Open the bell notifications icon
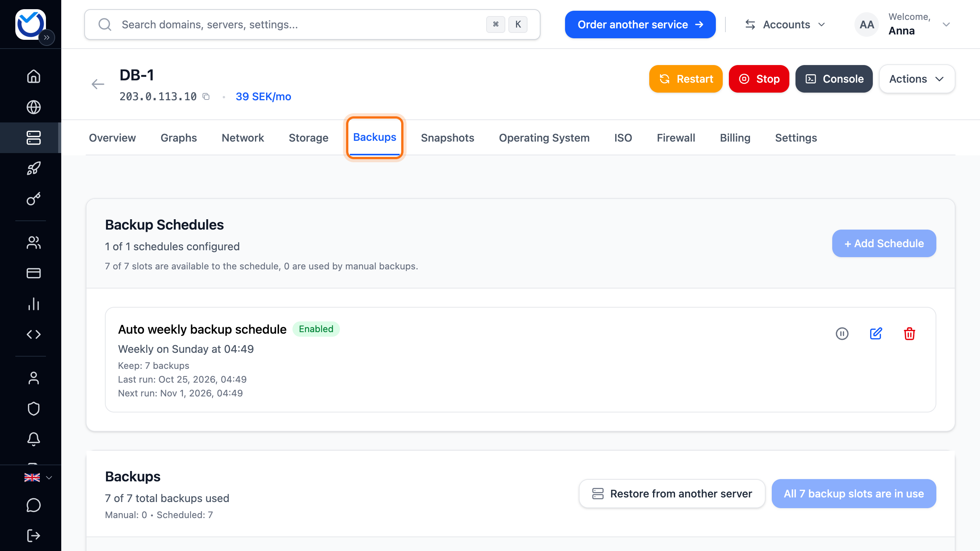Screen dimensions: 980x551 pyautogui.click(x=34, y=439)
